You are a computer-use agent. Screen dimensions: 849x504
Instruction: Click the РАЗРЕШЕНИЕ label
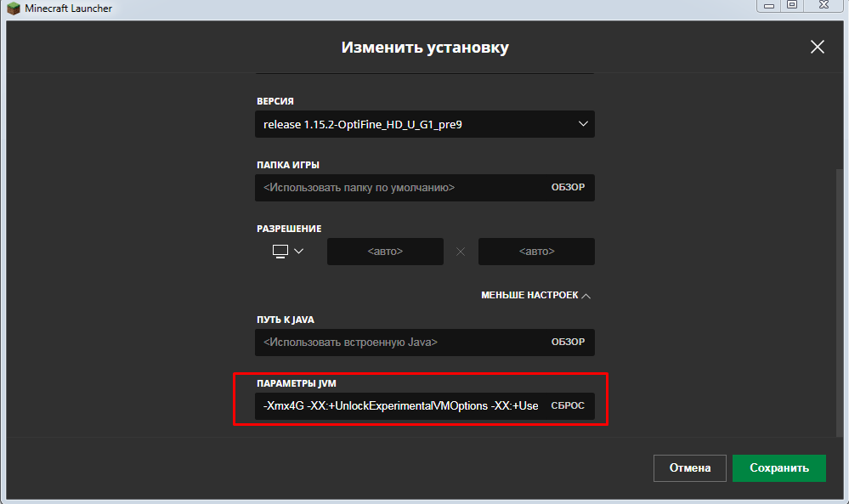coord(289,229)
